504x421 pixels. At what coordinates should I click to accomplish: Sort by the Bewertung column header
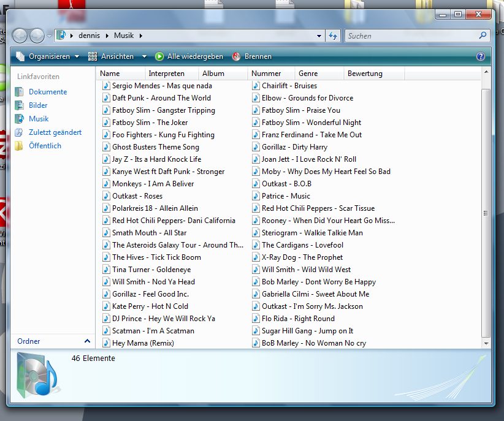click(374, 74)
